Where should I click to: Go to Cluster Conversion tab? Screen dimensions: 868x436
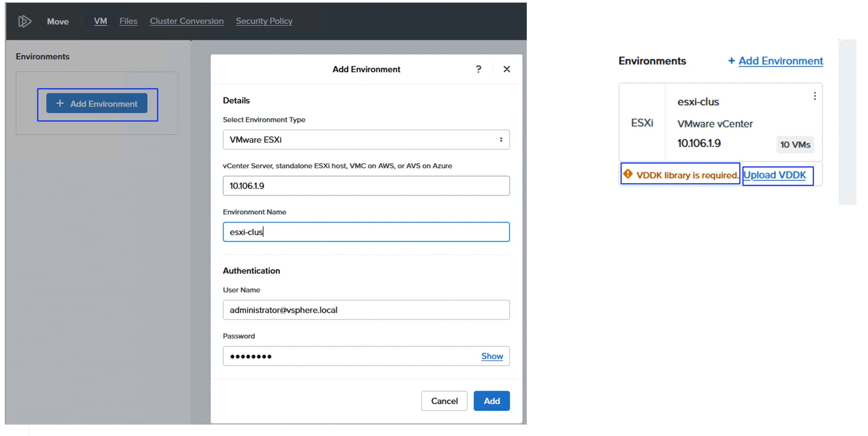(186, 21)
